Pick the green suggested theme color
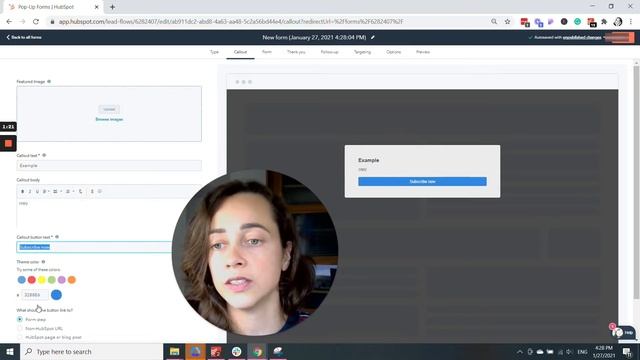This screenshot has width=640, height=360. [x=51, y=280]
